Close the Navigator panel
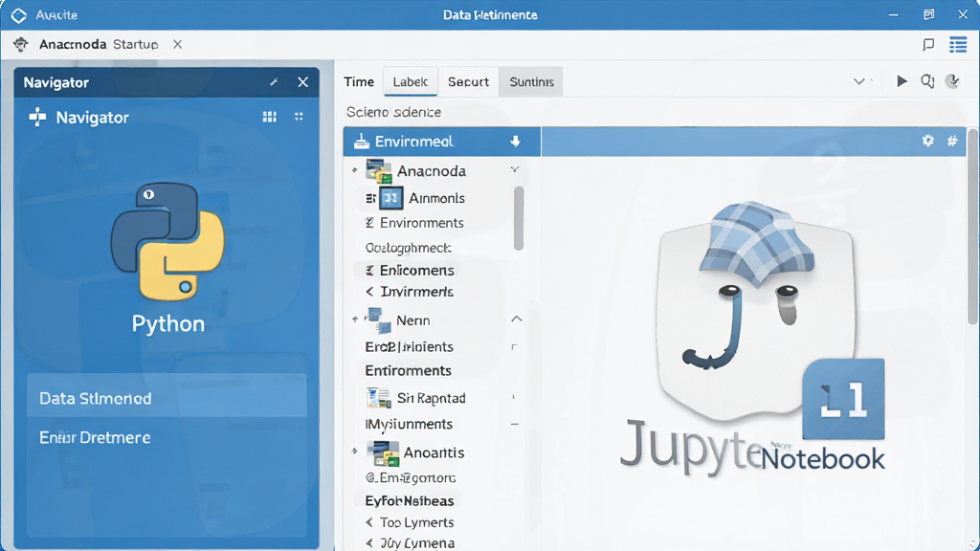Viewport: 980px width, 551px height. click(x=303, y=82)
